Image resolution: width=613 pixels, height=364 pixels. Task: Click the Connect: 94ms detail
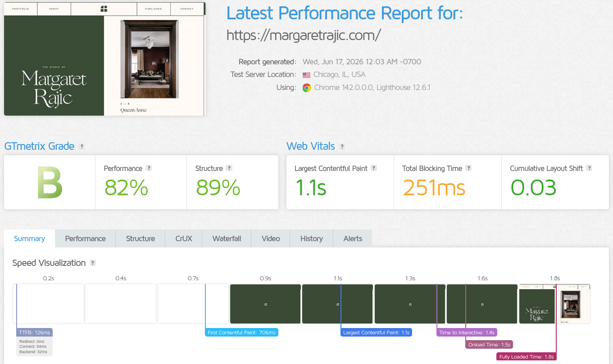tap(33, 346)
